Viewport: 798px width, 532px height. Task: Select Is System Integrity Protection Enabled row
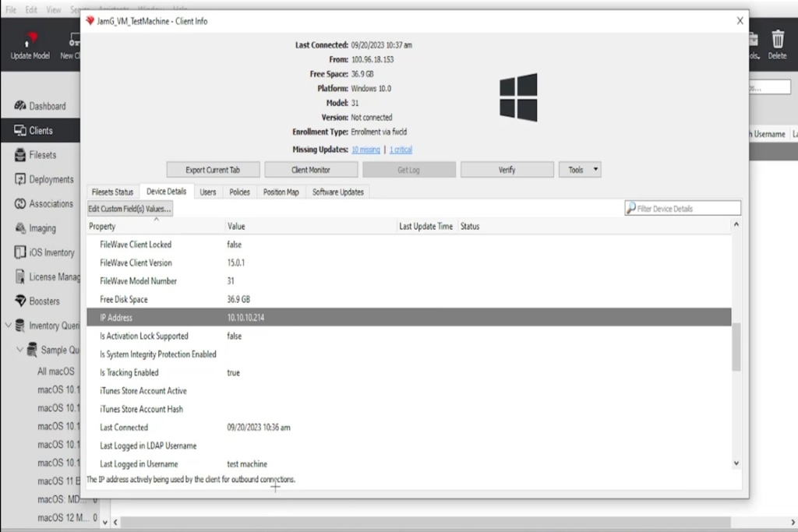click(x=408, y=354)
